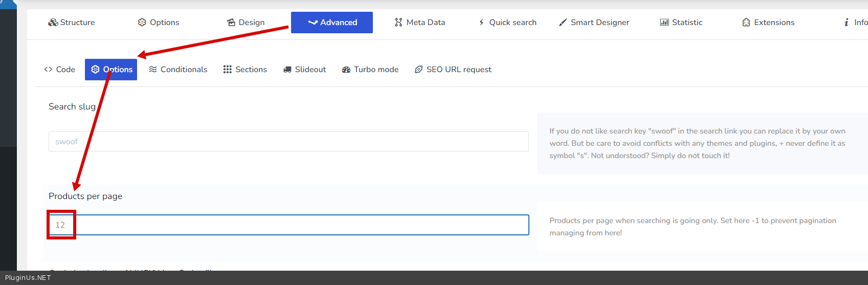868x285 pixels.
Task: Switch to the Statistic tab
Action: point(681,23)
